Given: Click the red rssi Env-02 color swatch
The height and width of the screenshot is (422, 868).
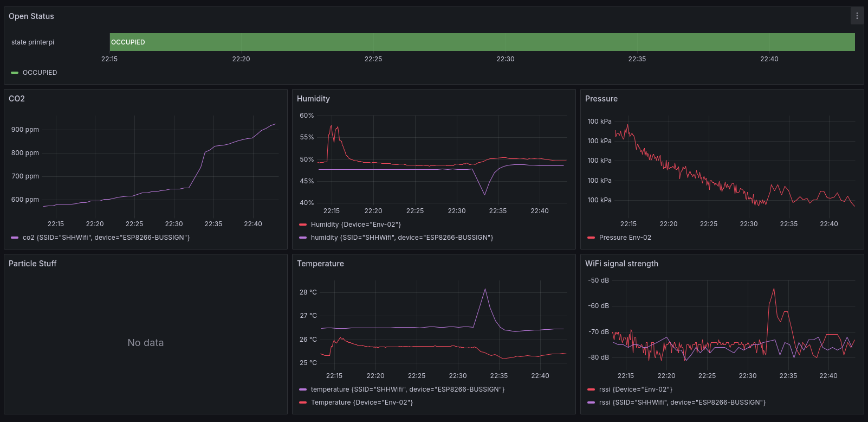Looking at the screenshot, I should (591, 389).
